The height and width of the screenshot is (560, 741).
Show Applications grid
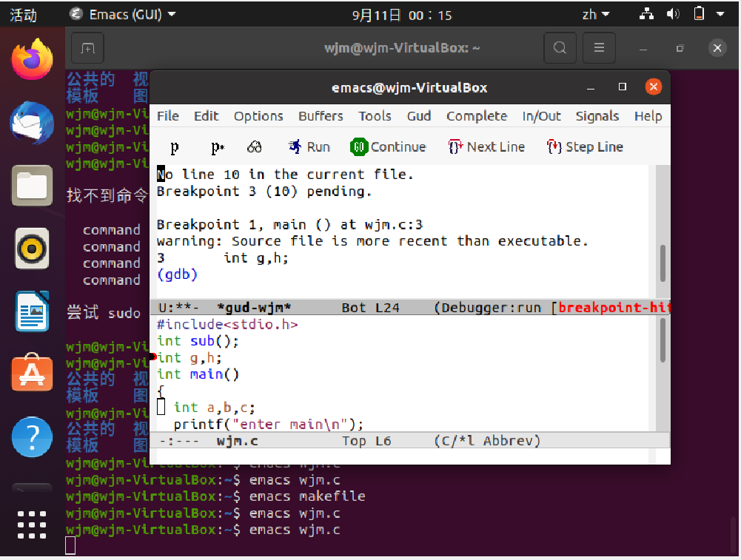point(32,524)
